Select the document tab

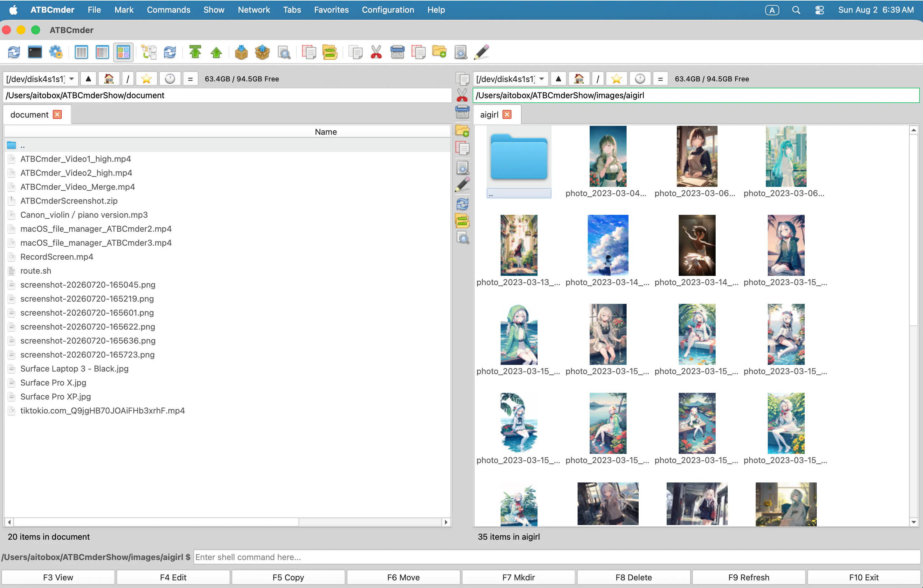click(x=29, y=114)
